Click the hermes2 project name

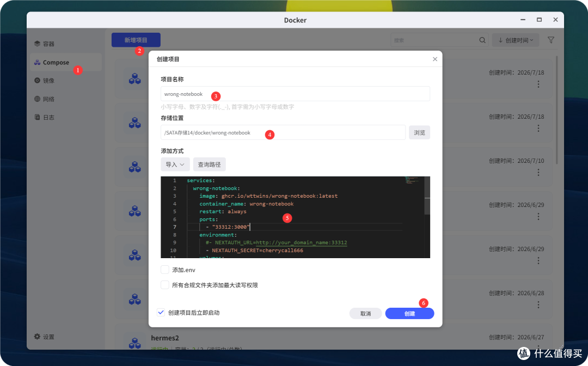pos(165,338)
